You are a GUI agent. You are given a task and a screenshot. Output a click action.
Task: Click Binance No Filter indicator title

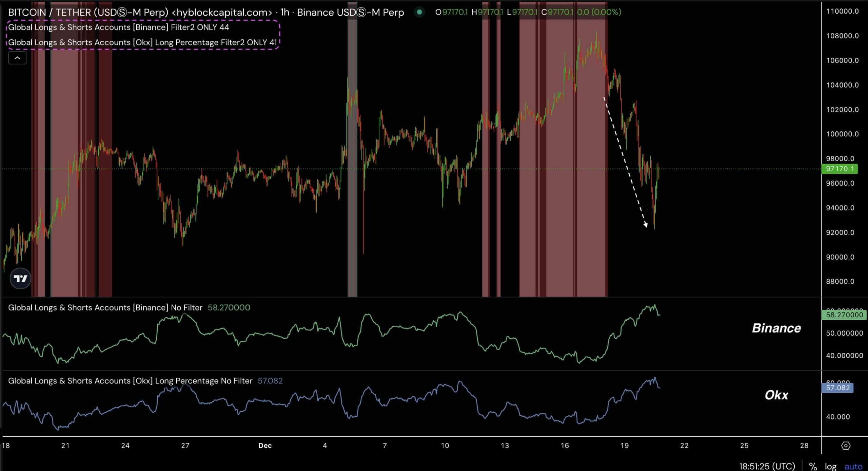105,307
